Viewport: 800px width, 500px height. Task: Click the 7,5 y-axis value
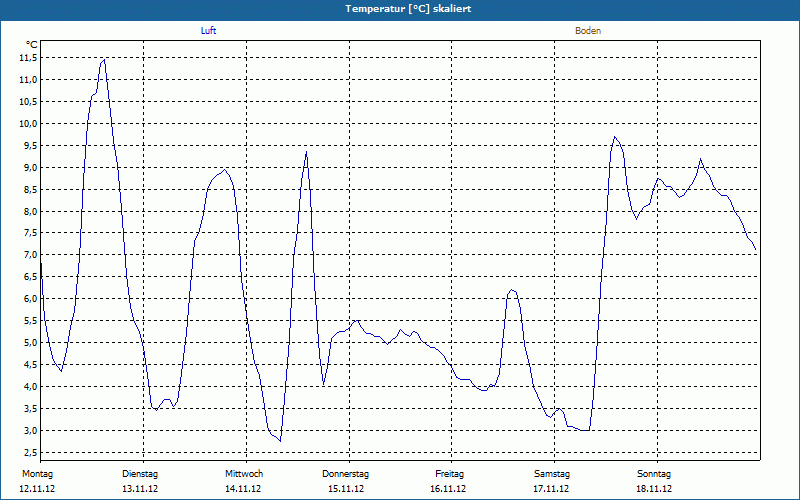click(x=30, y=233)
